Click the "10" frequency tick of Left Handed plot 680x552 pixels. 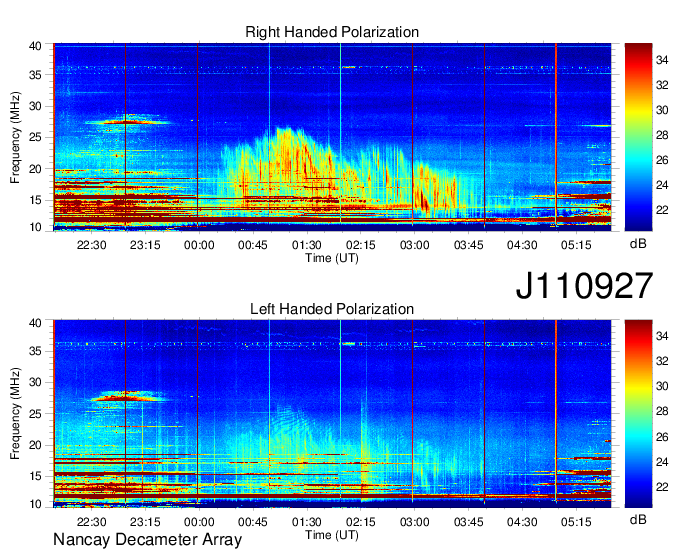pos(35,504)
